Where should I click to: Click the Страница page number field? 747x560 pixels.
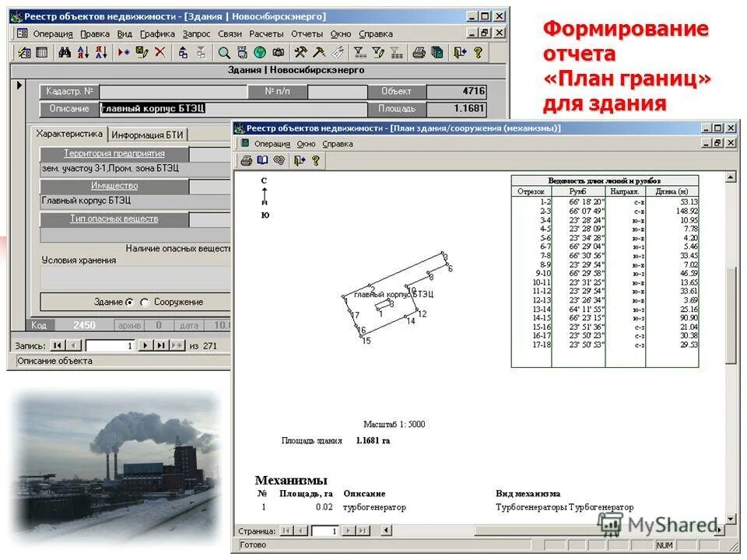[x=325, y=530]
